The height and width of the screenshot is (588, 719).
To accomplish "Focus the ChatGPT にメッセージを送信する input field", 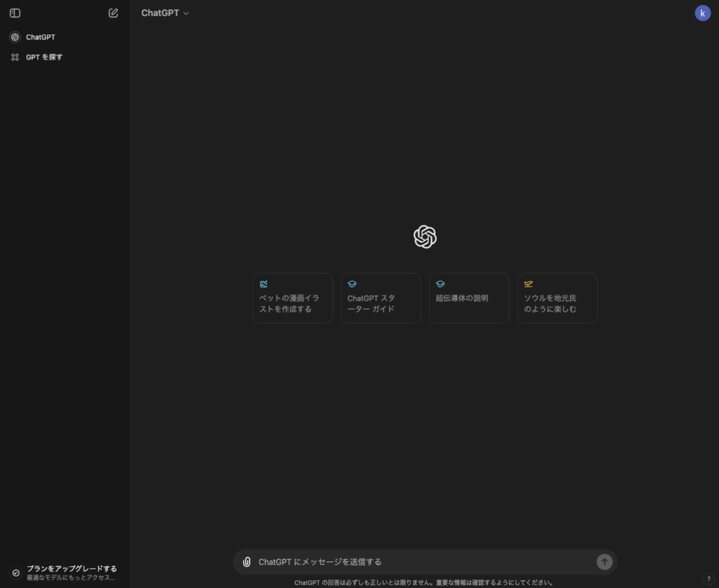I will 421,562.
